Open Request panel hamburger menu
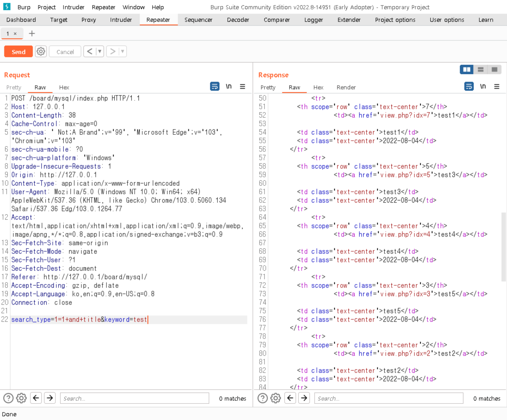Viewport: 507px width, 420px height. click(x=243, y=87)
